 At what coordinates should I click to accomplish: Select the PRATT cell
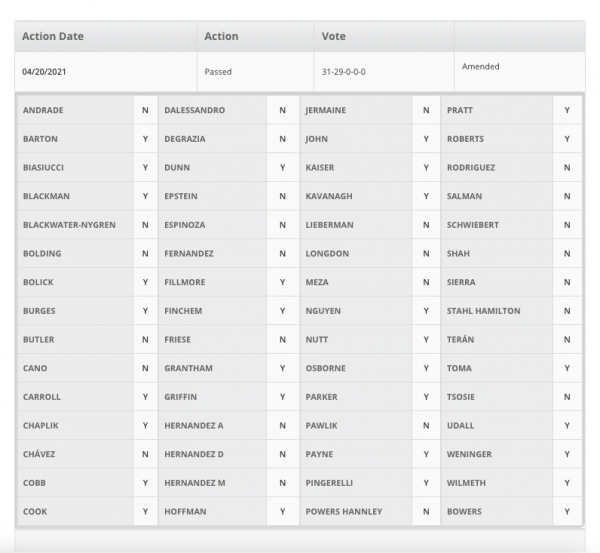pyautogui.click(x=497, y=110)
